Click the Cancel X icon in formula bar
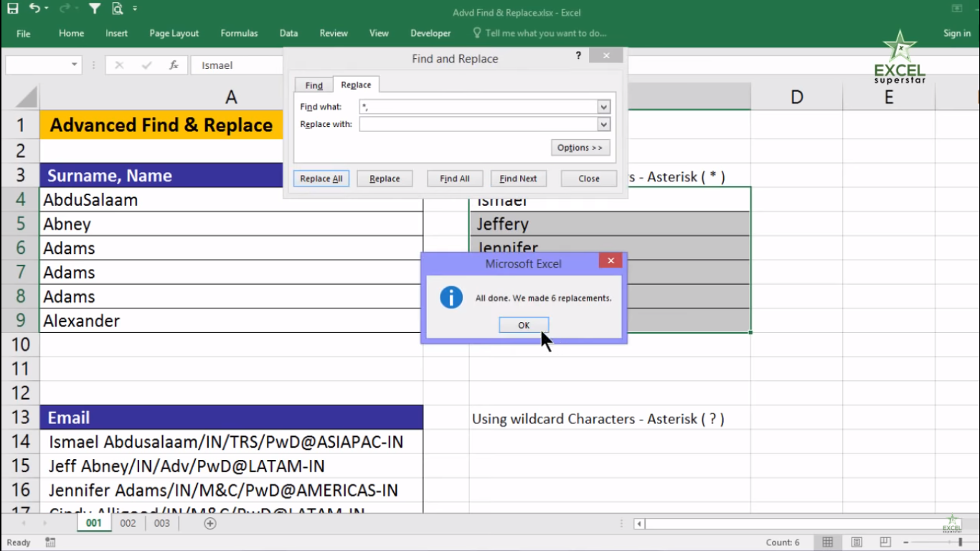This screenshot has width=980, height=551. [x=119, y=65]
